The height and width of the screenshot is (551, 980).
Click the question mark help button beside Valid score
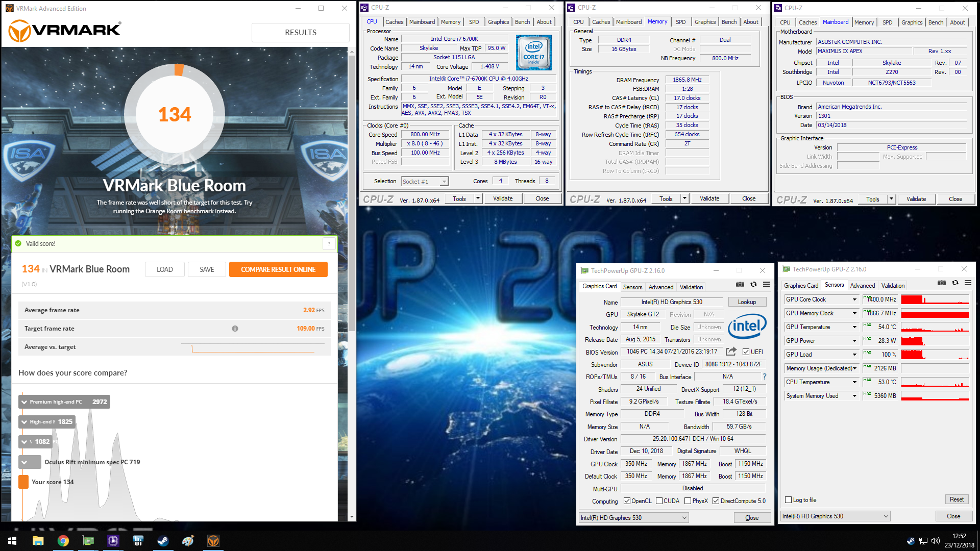point(329,244)
